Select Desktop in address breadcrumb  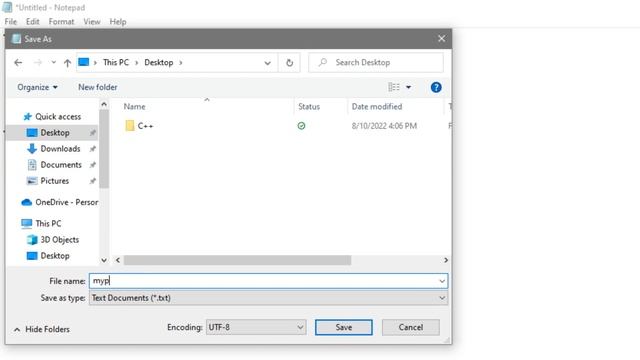tap(159, 62)
